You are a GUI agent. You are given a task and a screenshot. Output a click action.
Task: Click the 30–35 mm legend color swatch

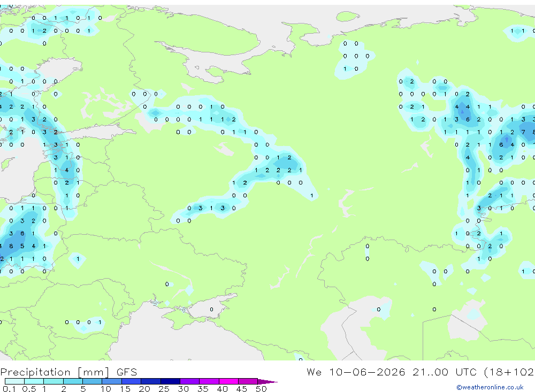point(190,381)
